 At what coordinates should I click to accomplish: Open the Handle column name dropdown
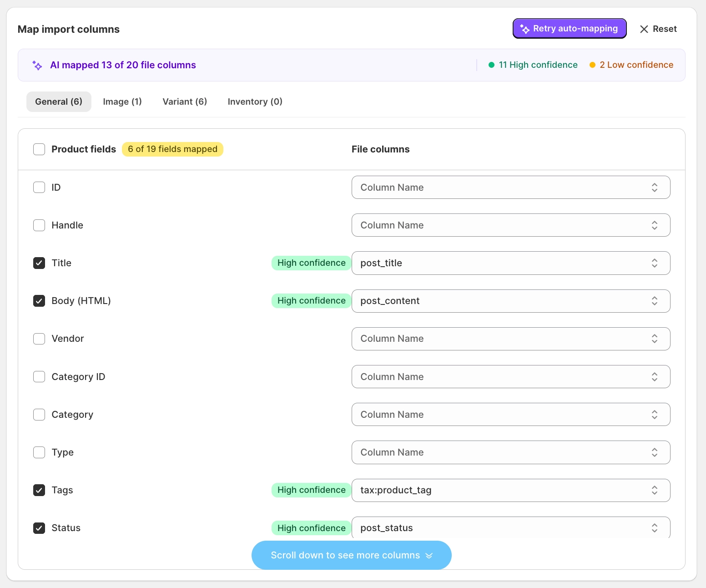[x=511, y=225]
